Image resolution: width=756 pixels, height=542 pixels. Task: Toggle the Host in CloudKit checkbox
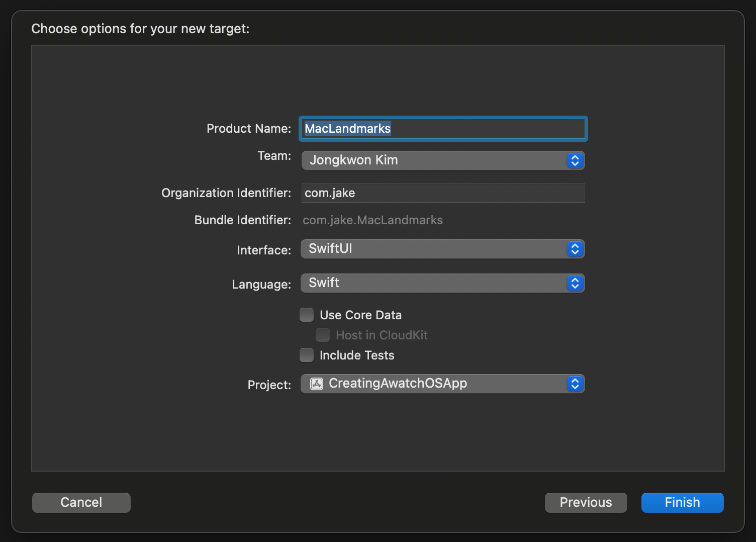pos(323,335)
